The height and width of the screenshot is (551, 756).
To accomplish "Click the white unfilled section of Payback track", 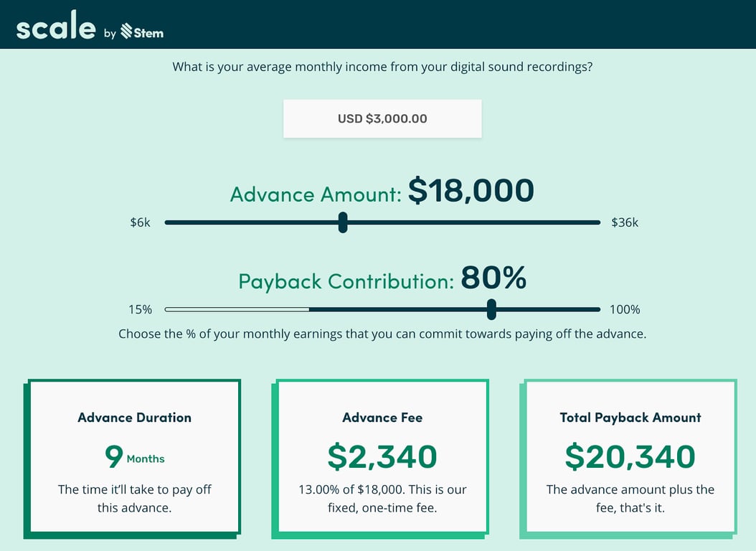I will [237, 309].
